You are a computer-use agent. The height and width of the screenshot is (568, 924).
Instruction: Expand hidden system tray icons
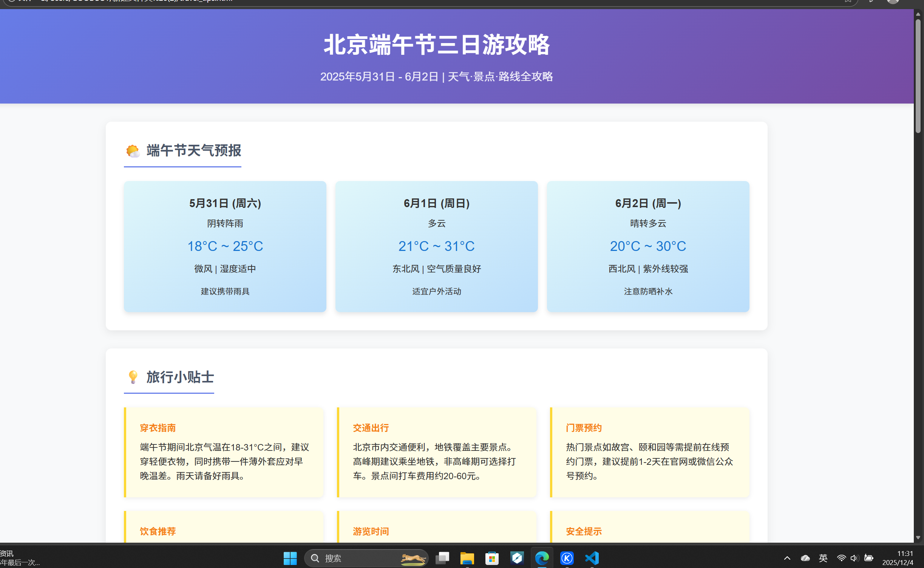(786, 558)
